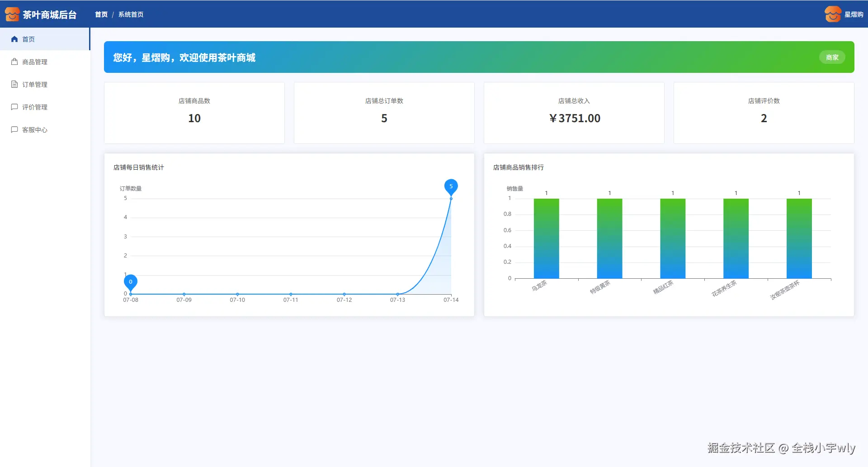Select the 精品红茶 sales bar
868x467 pixels.
coord(673,238)
